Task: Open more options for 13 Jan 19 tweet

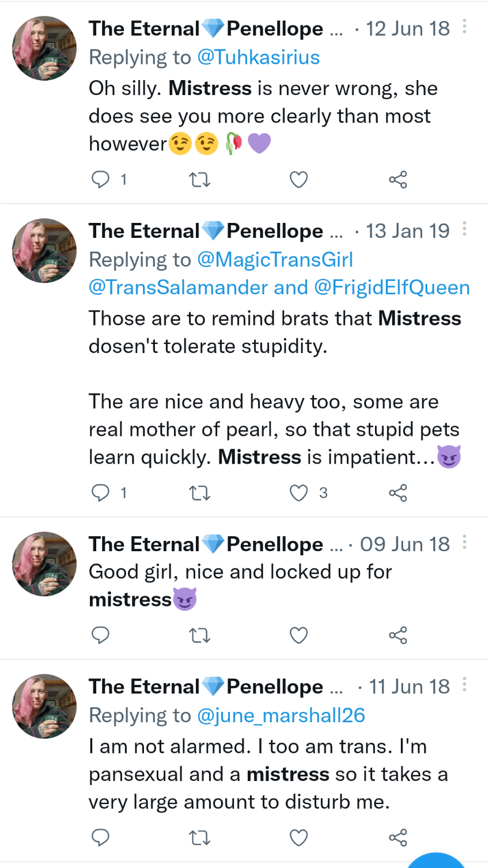Action: click(465, 230)
